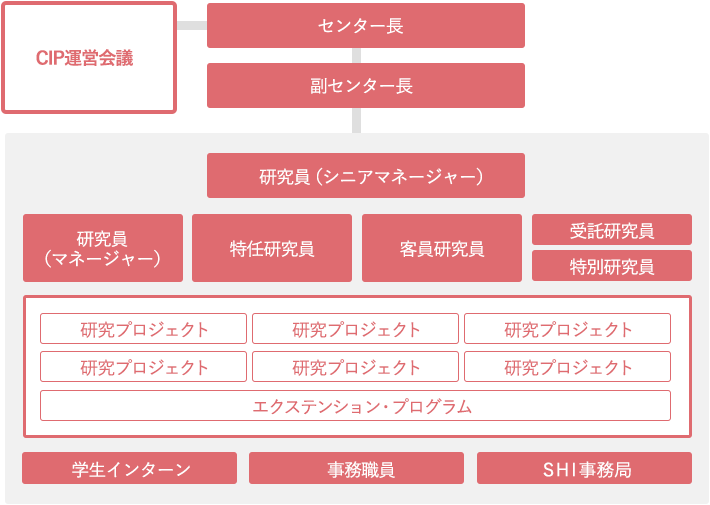Select the 受託研究員 box
The height and width of the screenshot is (505, 710).
pyautogui.click(x=612, y=230)
